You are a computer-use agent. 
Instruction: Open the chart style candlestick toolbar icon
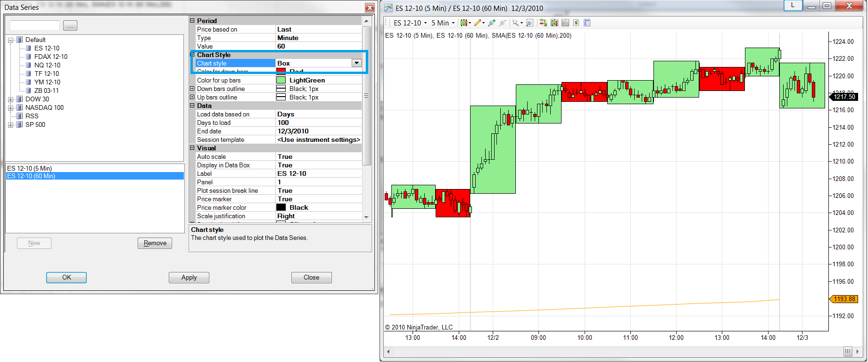[464, 23]
